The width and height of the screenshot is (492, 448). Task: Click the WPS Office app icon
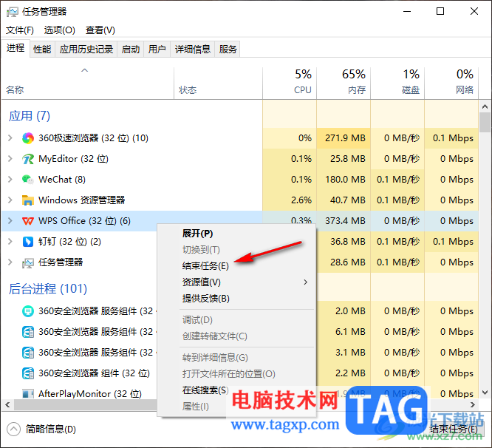(x=28, y=221)
